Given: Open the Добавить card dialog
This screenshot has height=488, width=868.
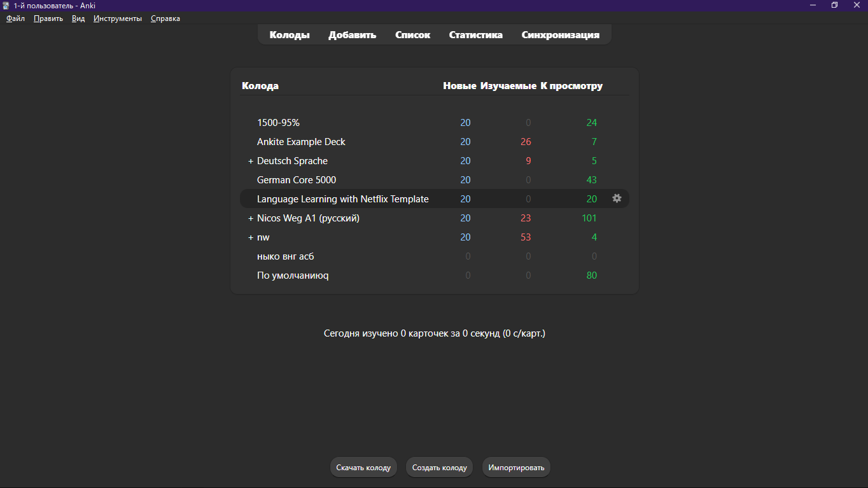Looking at the screenshot, I should coord(352,35).
